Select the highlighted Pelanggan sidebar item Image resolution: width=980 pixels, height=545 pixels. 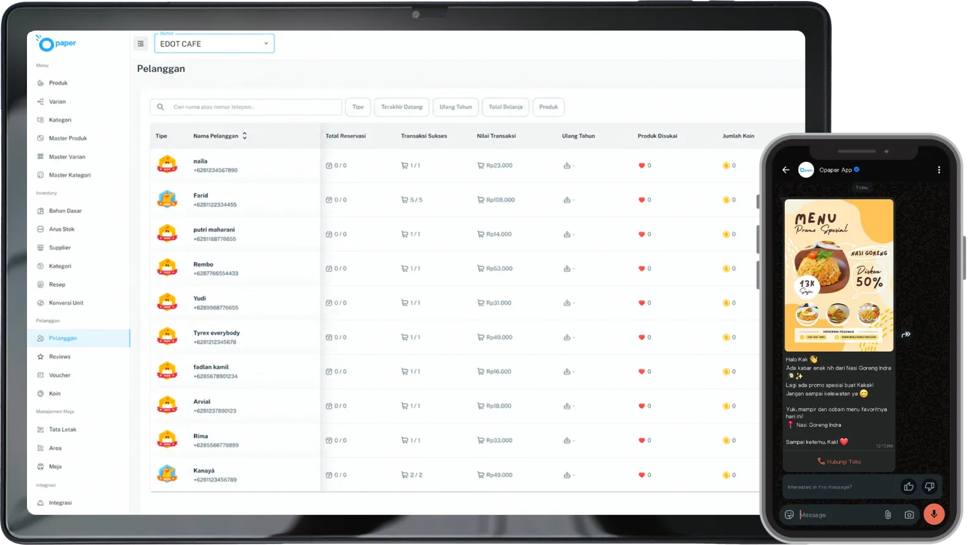[x=78, y=338]
